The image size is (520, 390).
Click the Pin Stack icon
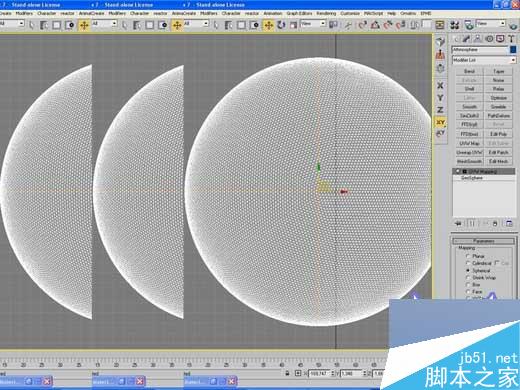(458, 223)
